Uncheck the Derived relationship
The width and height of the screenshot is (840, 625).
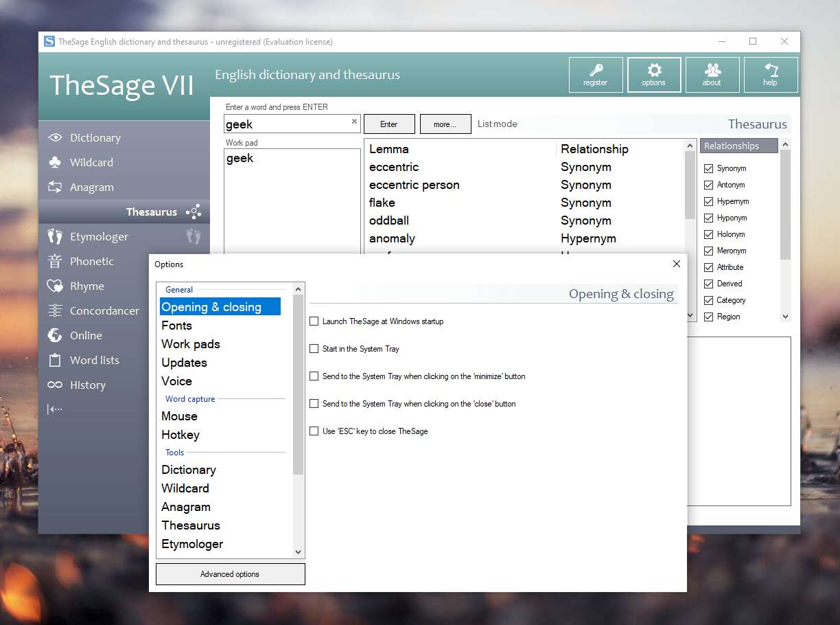[709, 284]
